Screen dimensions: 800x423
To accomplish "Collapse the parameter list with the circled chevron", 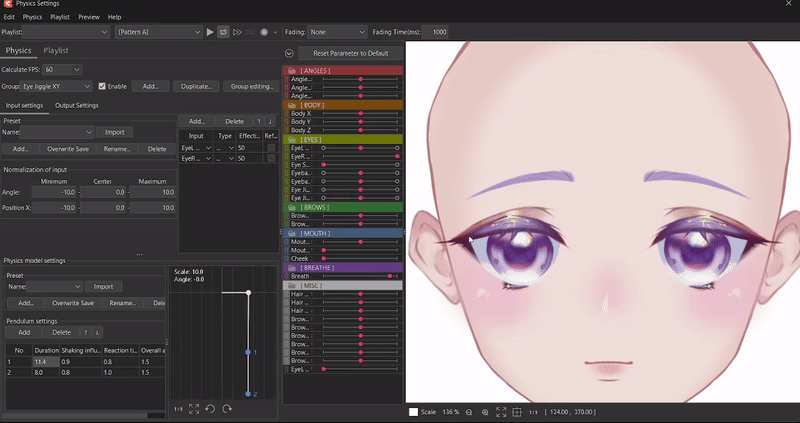I will (289, 52).
